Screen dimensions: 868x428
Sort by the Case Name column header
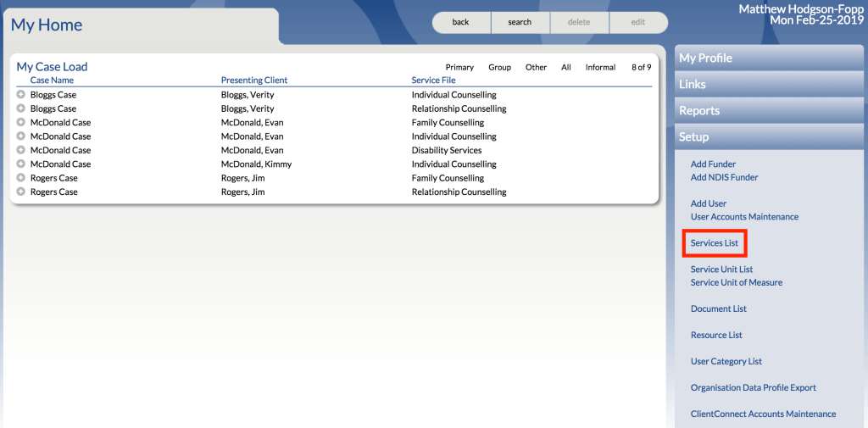pos(52,81)
